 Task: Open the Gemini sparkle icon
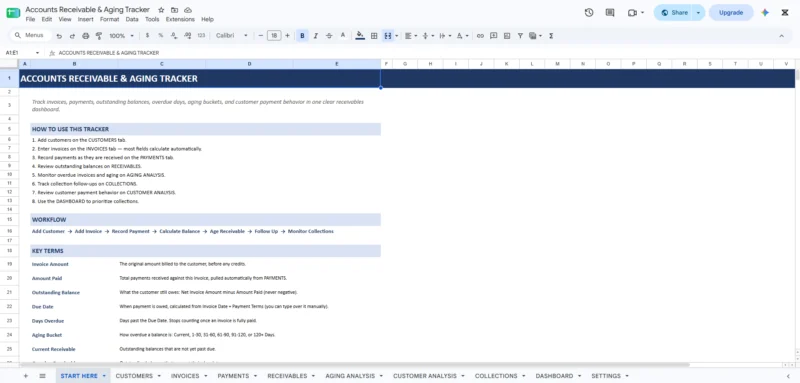tap(764, 13)
